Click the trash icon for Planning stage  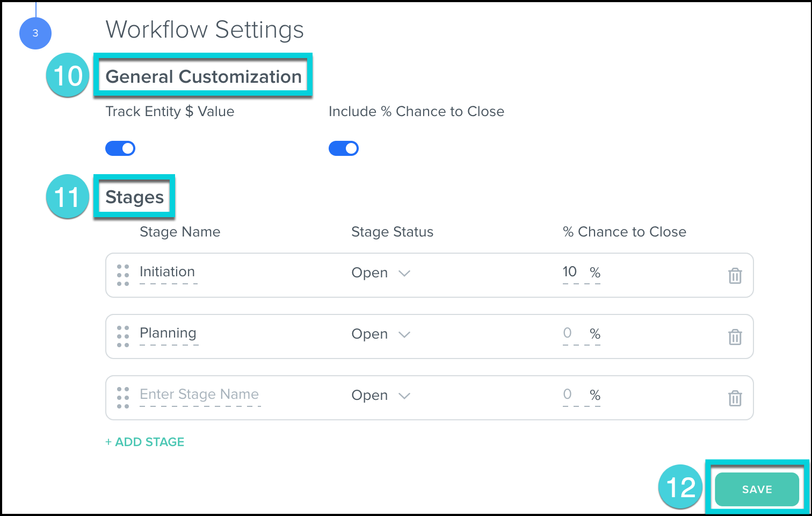tap(735, 337)
